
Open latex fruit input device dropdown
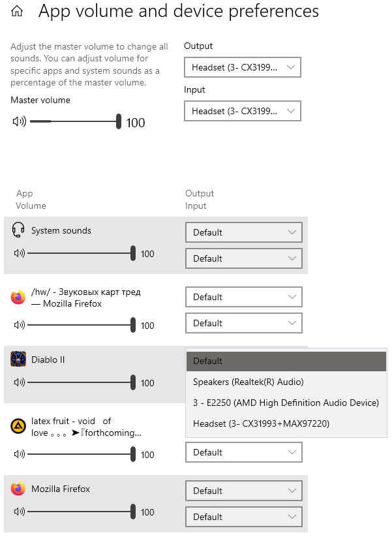click(x=244, y=452)
